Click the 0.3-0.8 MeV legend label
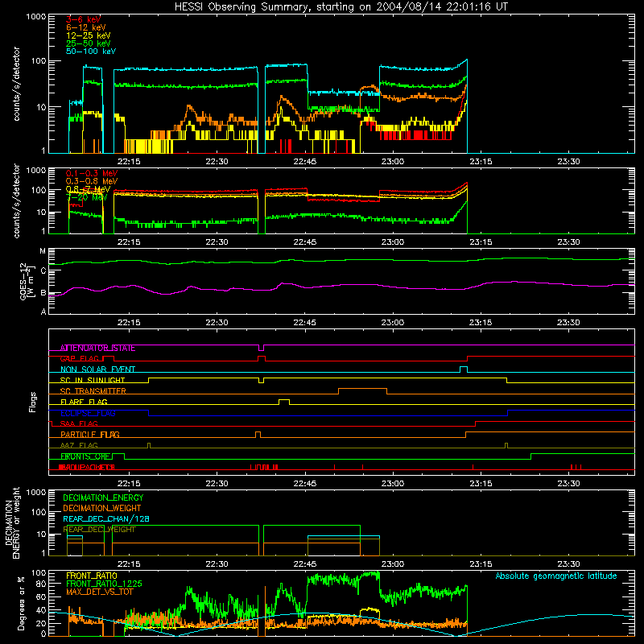The image size is (644, 644). click(x=92, y=181)
